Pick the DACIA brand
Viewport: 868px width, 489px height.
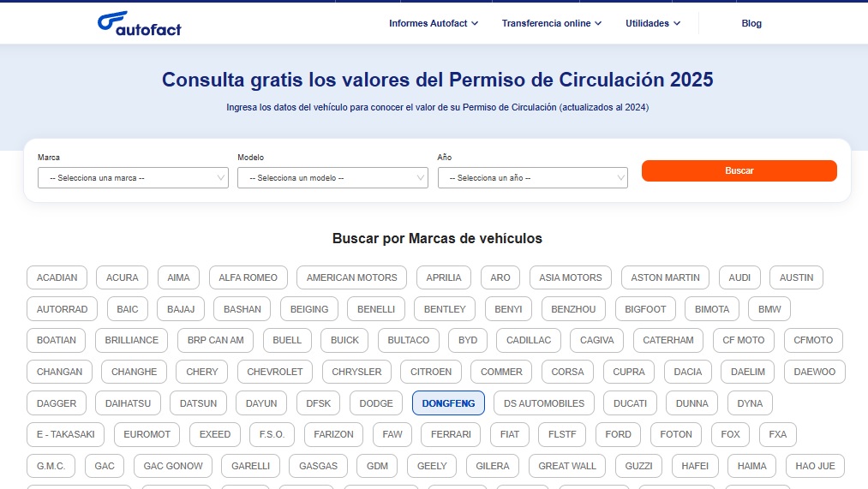[687, 372]
